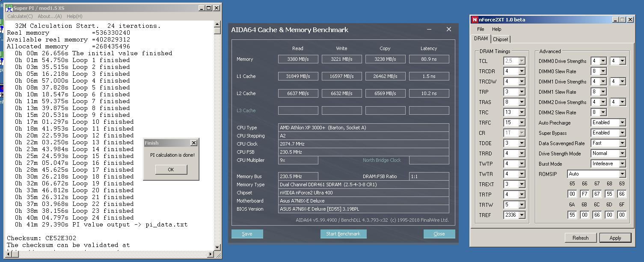Expand the TRCDR dropdown
The height and width of the screenshot is (262, 644).
[x=522, y=71]
